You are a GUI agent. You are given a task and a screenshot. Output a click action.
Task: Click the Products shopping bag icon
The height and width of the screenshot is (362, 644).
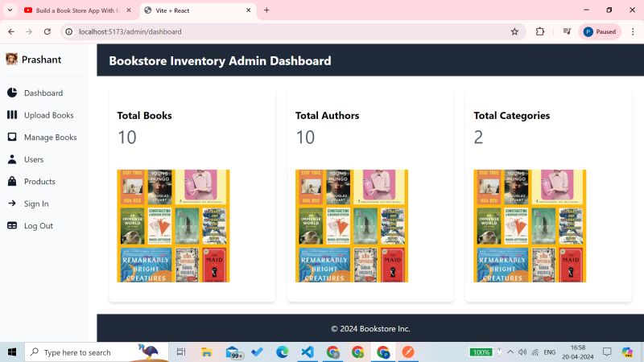12,181
